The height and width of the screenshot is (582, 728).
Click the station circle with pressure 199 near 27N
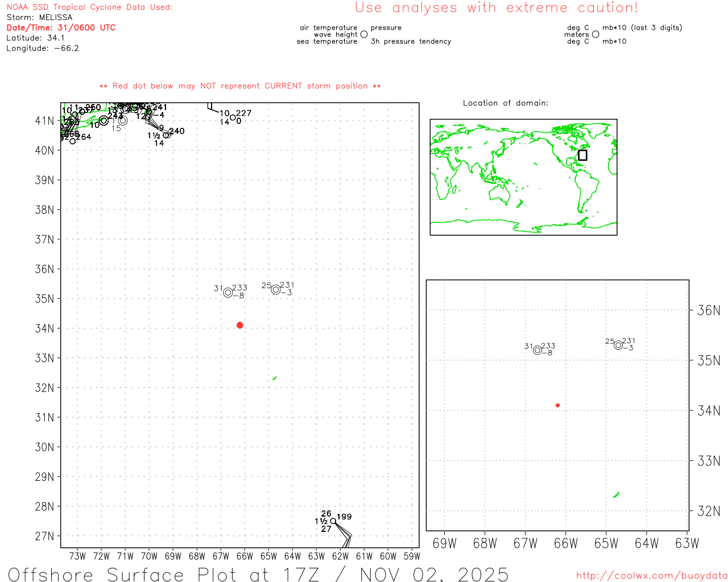coord(333,521)
